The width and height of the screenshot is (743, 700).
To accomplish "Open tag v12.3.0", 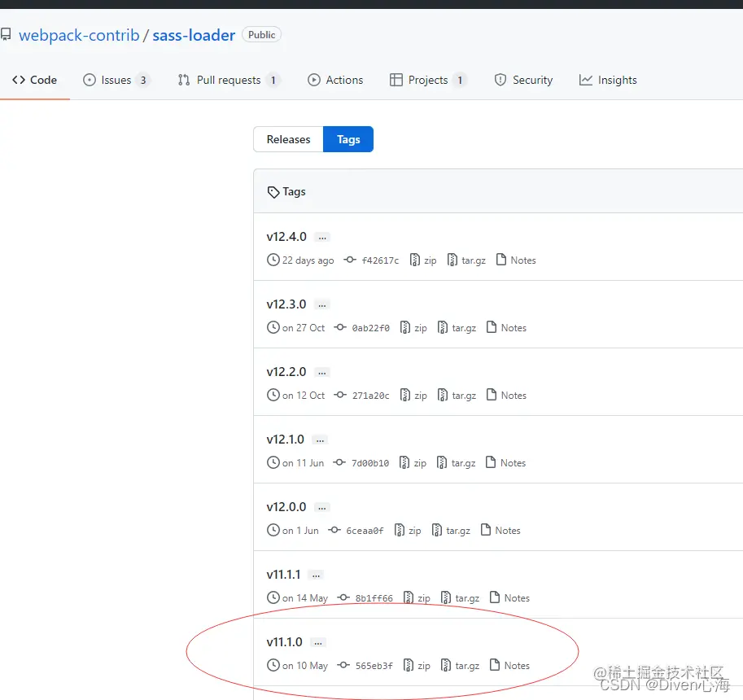I will (286, 304).
